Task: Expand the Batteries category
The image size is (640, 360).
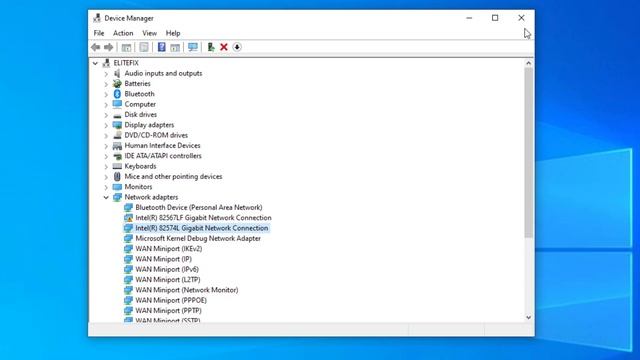Action: point(106,84)
